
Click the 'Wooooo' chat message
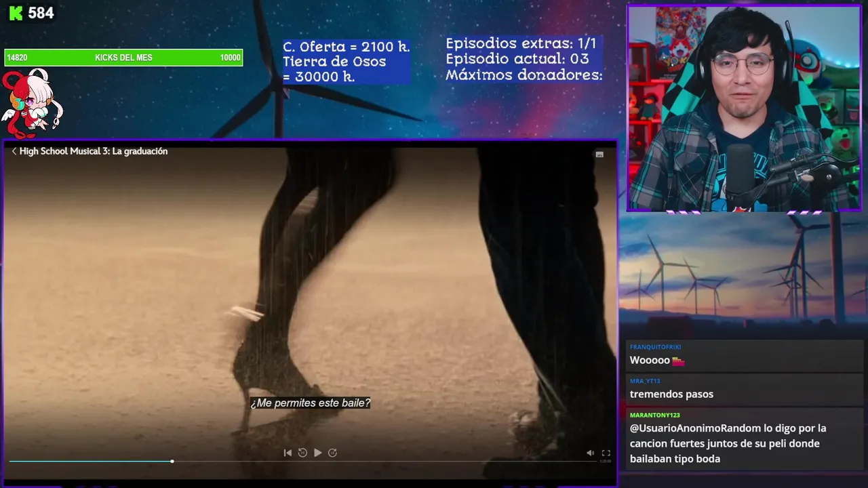pos(650,360)
